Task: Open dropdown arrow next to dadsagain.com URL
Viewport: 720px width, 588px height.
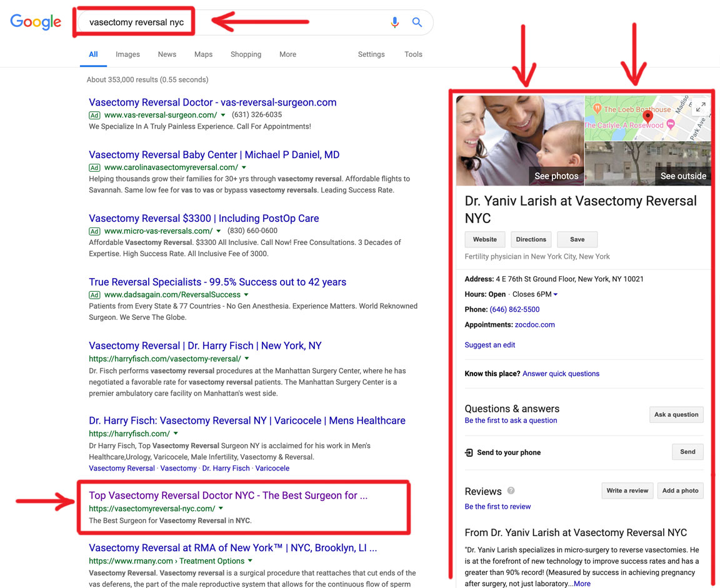Action: [246, 295]
